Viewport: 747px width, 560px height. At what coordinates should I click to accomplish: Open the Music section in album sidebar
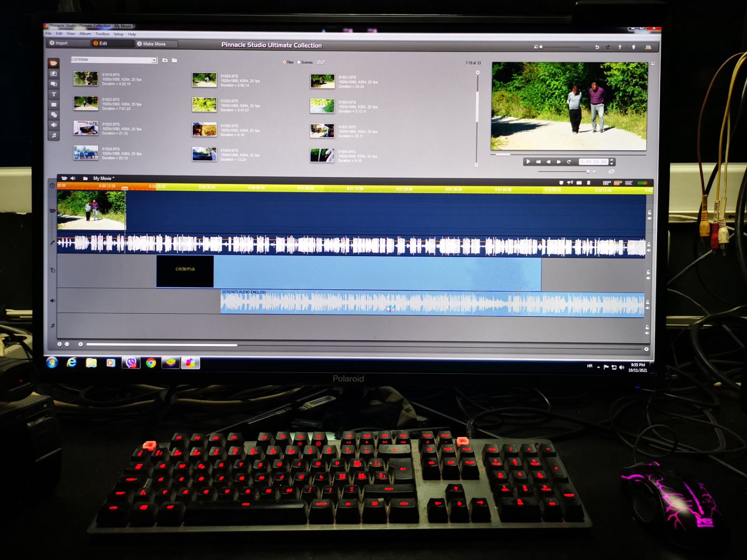click(x=54, y=135)
